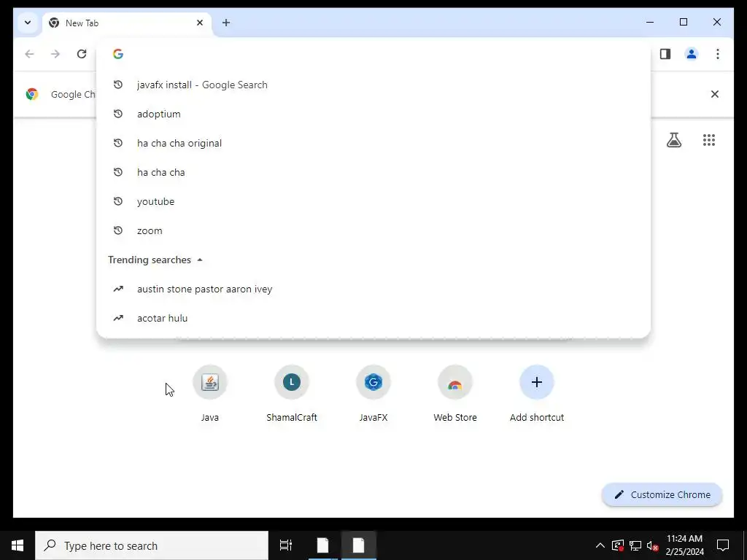
Task: Select the 'youtube' history suggestion
Action: click(373, 201)
